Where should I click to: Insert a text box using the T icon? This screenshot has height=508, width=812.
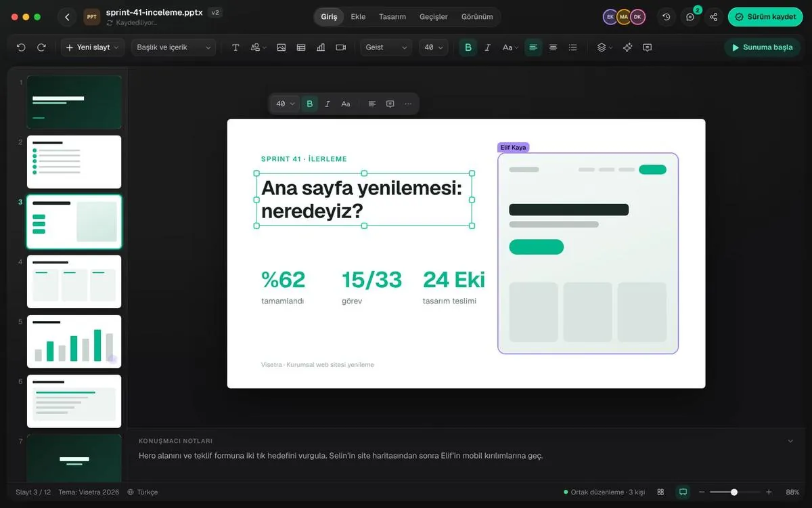(235, 47)
